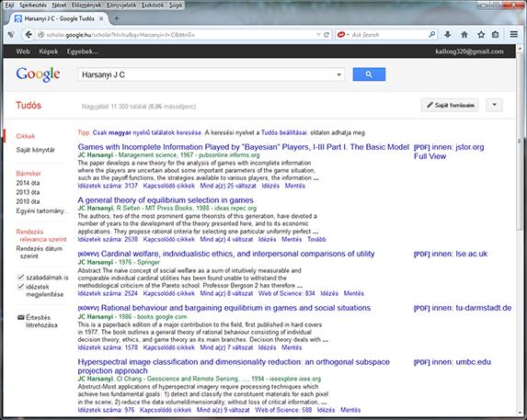Open the Web link in black bar
Screen dimensions: 527x420
coord(23,51)
